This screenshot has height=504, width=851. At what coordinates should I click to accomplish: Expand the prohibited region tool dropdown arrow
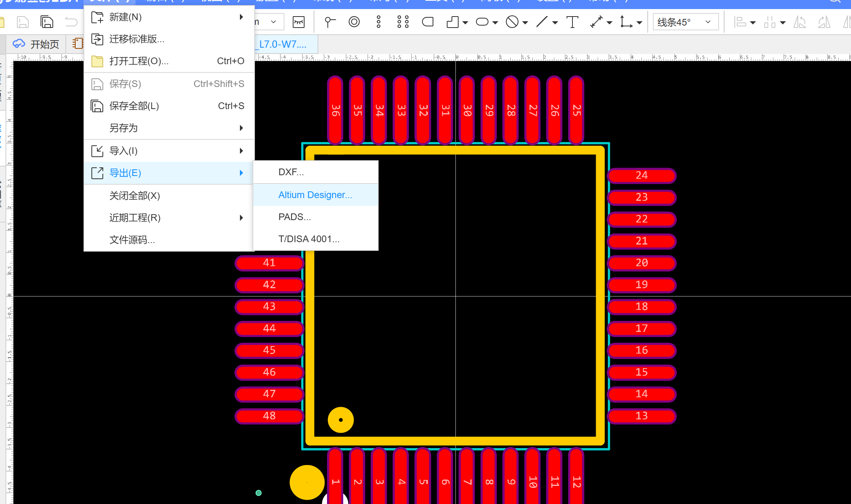(525, 23)
